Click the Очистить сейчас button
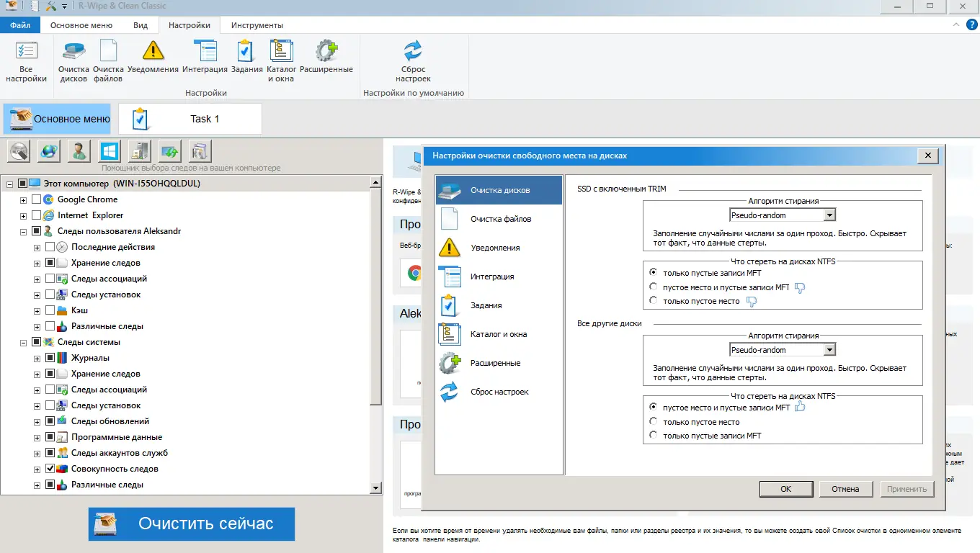This screenshot has width=980, height=553. [x=192, y=523]
